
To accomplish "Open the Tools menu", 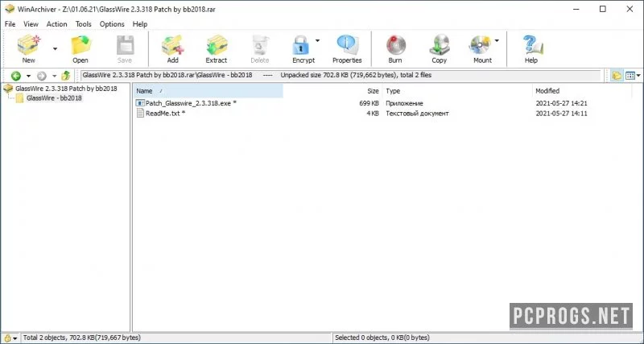I will pyautogui.click(x=84, y=24).
